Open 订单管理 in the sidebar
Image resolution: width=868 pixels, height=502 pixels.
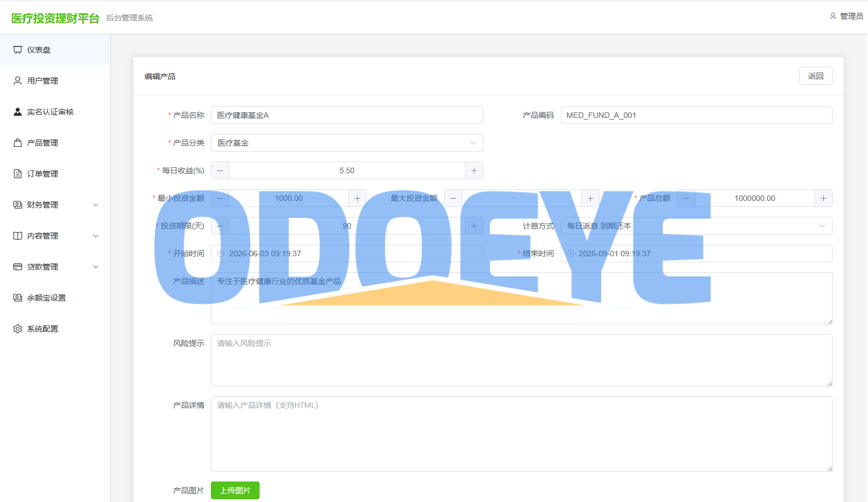pos(55,174)
